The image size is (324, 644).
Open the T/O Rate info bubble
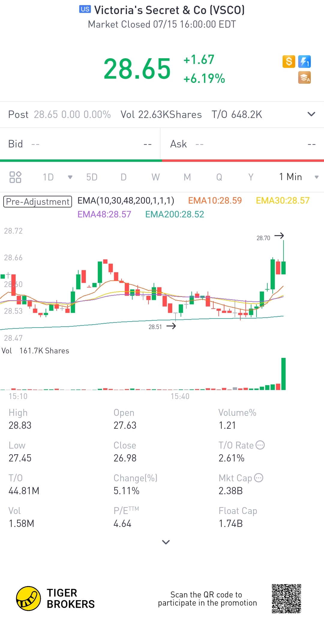pyautogui.click(x=260, y=445)
